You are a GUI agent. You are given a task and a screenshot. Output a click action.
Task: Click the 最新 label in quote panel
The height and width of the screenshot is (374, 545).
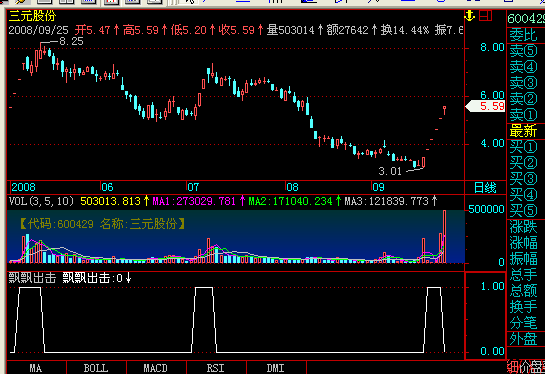click(523, 131)
